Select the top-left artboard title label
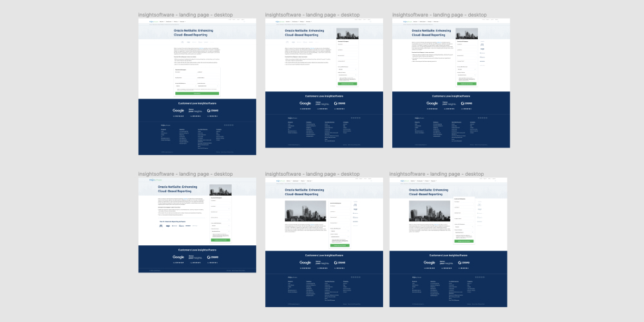The width and height of the screenshot is (644, 322). click(185, 15)
